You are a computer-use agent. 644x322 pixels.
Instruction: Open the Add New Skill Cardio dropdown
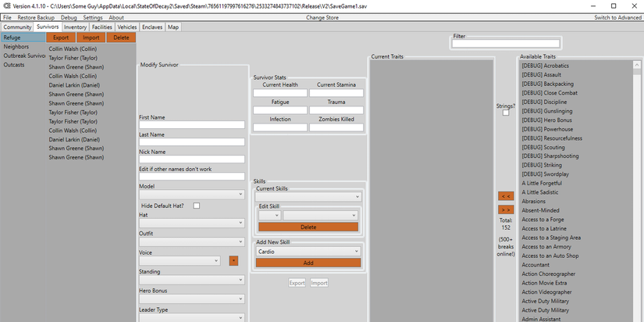[308, 252]
